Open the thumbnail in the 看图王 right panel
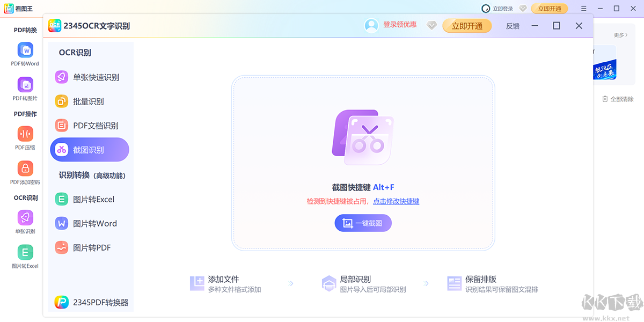644x322 pixels. click(x=604, y=64)
